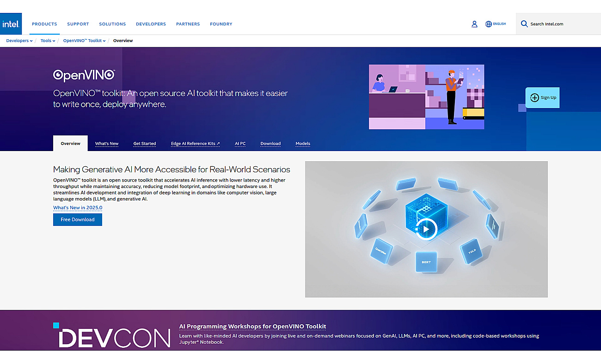The height and width of the screenshot is (364, 601).
Task: Switch to the Get Started tab
Action: [145, 144]
